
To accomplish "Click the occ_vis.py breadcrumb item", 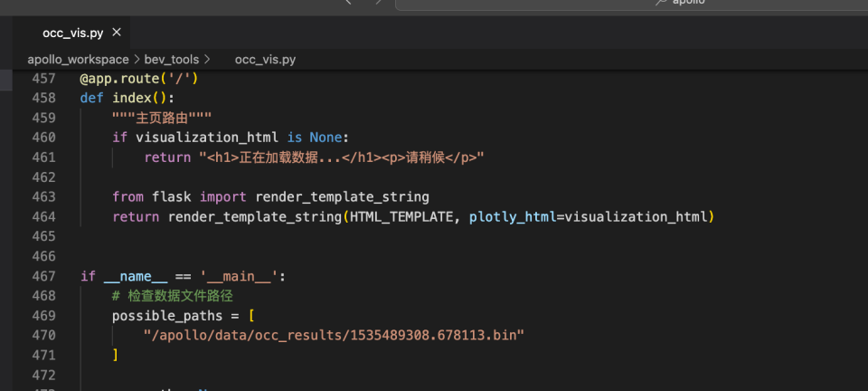I will (x=265, y=60).
